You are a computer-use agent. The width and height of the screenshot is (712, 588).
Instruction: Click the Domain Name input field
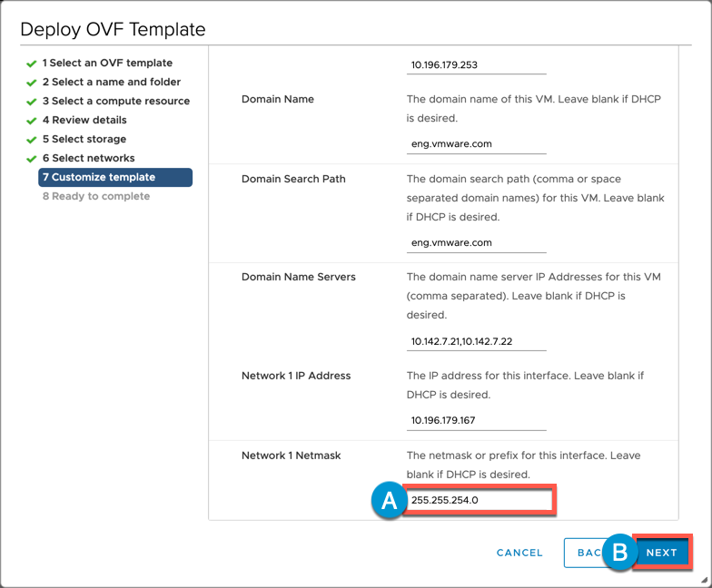[x=476, y=144]
